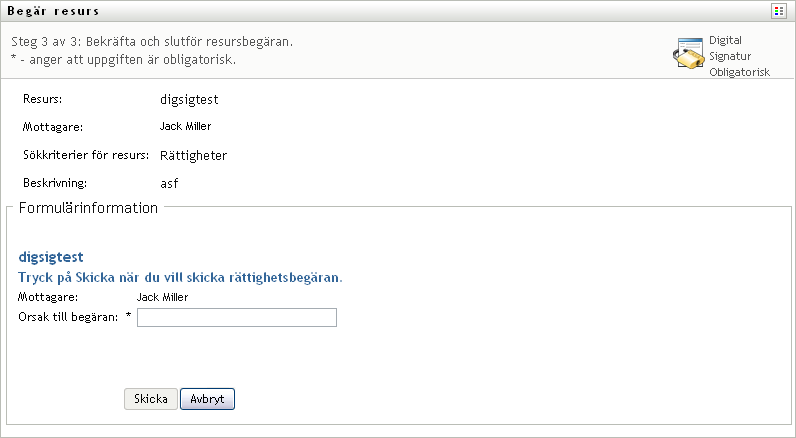Click the 'Orsak till begäran:' label
796x438 pixels.
(x=68, y=317)
